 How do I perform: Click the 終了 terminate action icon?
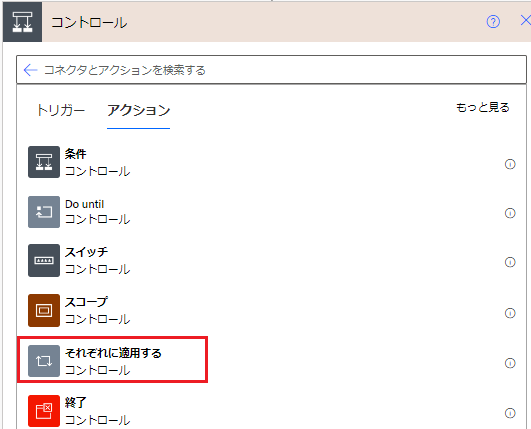(44, 411)
